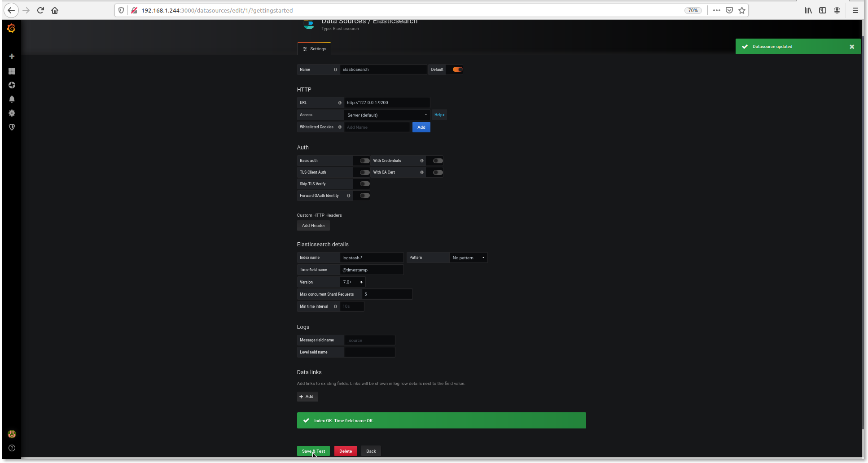Reload the current page
Viewport: 868px width, 463px height.
[x=40, y=10]
